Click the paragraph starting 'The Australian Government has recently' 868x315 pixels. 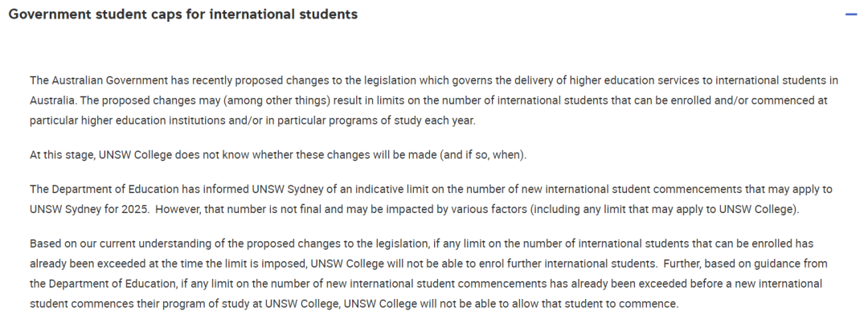(x=434, y=100)
